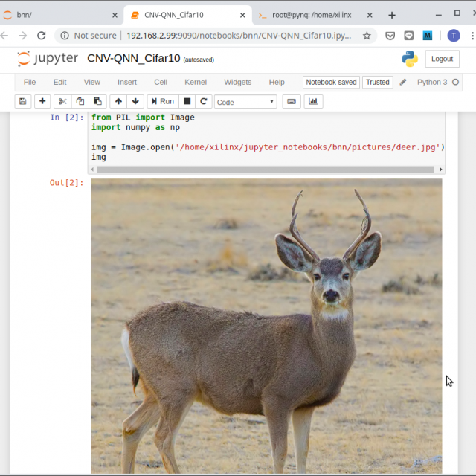Screen dimensions: 476x476
Task: Switch to the bnn/ browser tab
Action: [59, 14]
